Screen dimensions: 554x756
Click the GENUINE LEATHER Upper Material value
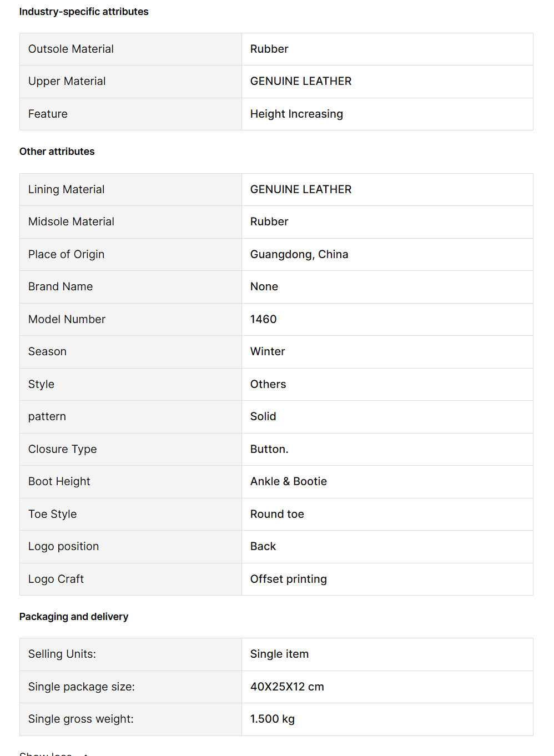pyautogui.click(x=301, y=82)
